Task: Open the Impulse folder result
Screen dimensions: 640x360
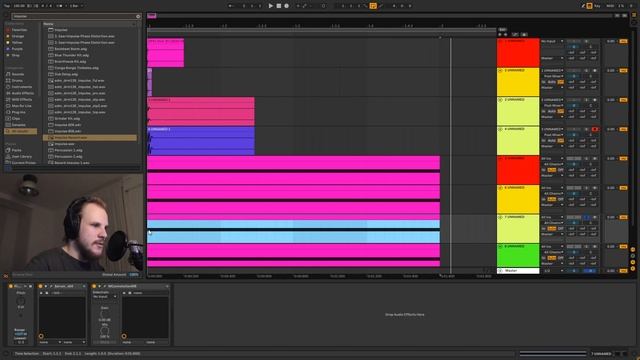Action: coord(61,30)
